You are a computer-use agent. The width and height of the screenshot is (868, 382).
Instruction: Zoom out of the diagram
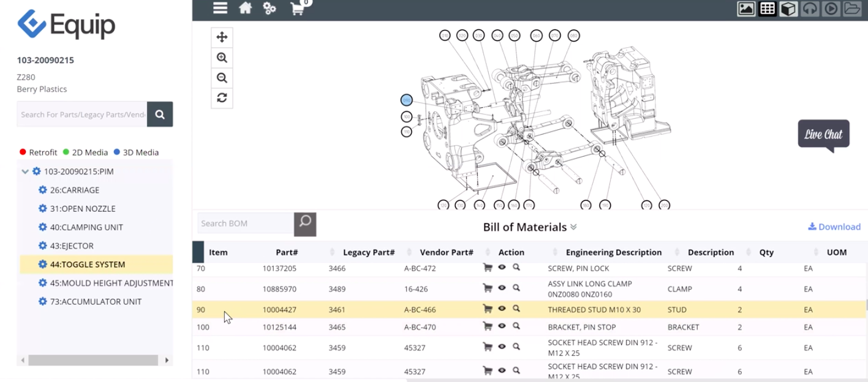point(222,78)
